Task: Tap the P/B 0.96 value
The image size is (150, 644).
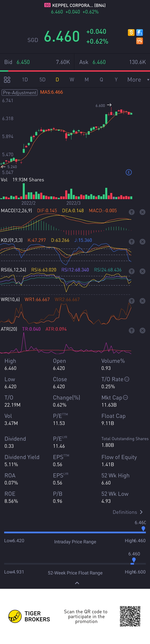Action: [58, 501]
